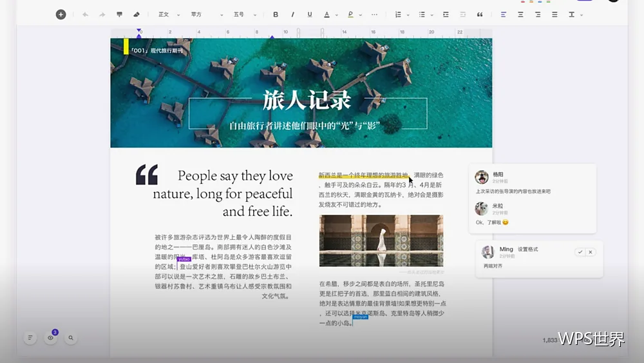
Task: Click the moyan collaborator cursor tag
Action: pos(360,317)
